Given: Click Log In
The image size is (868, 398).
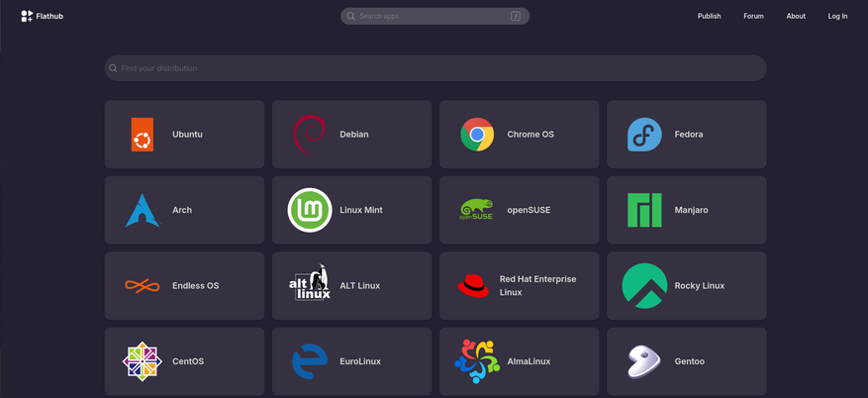Looking at the screenshot, I should [837, 16].
